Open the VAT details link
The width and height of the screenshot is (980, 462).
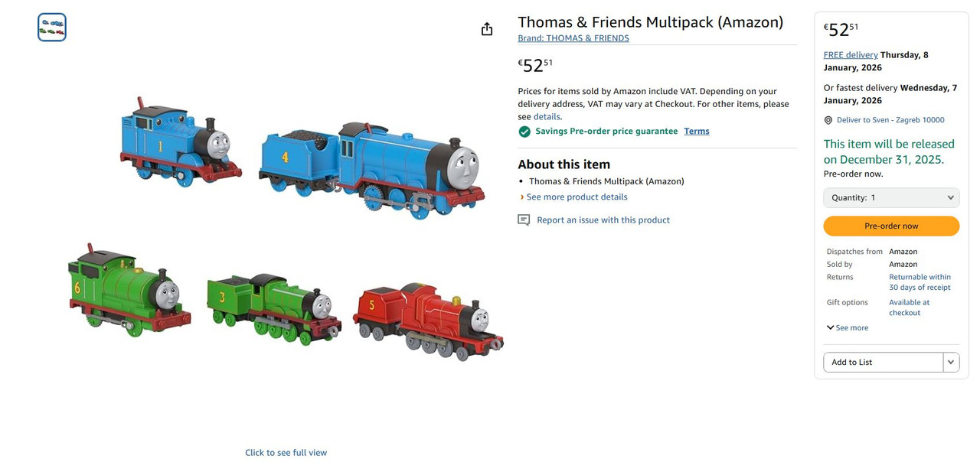click(547, 117)
